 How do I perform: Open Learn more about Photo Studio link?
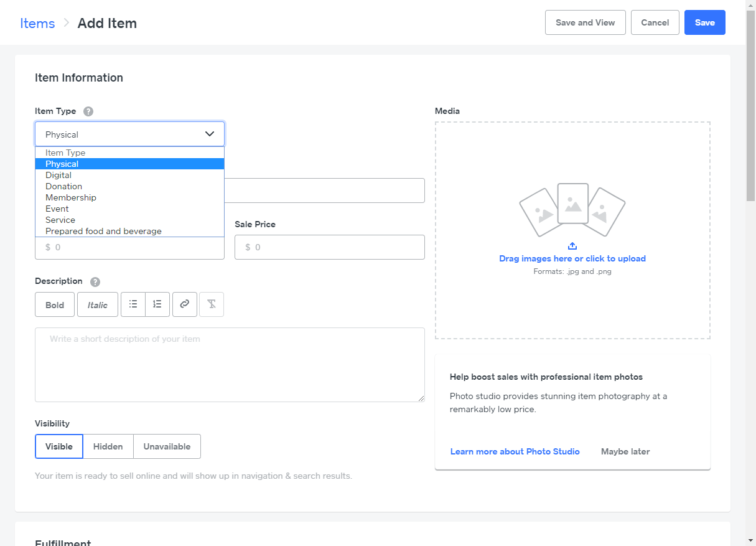pos(515,451)
